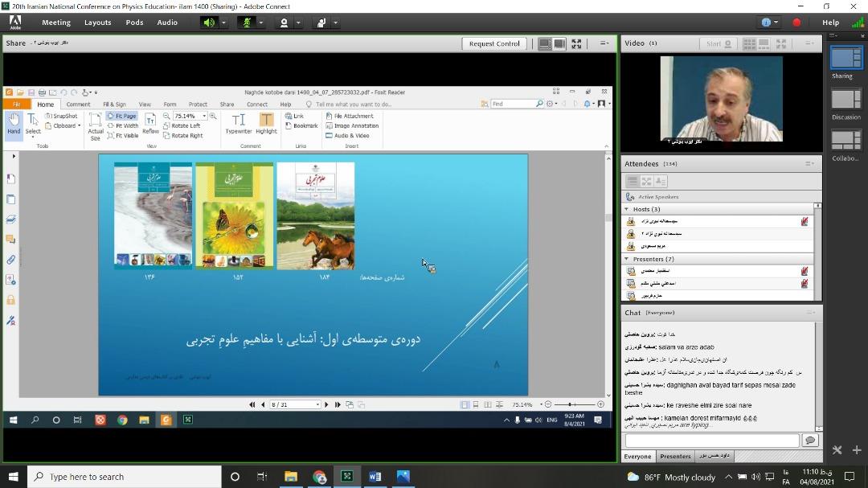Mute the speaker audio icon
The image size is (868, 488).
209,23
